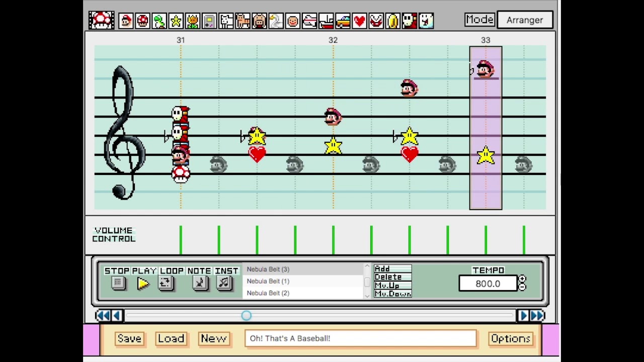This screenshot has width=644, height=362.
Task: Click the Save button
Action: point(129,338)
